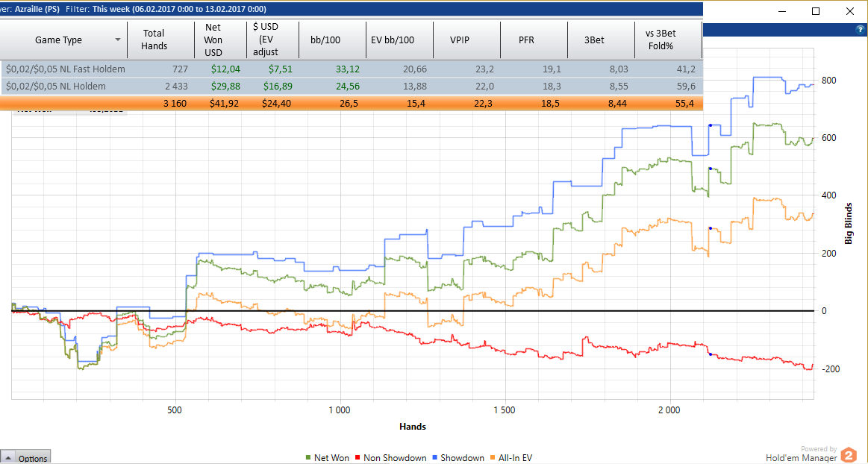Toggle the Net Won legend entry
Image resolution: width=868 pixels, height=464 pixels.
327,458
